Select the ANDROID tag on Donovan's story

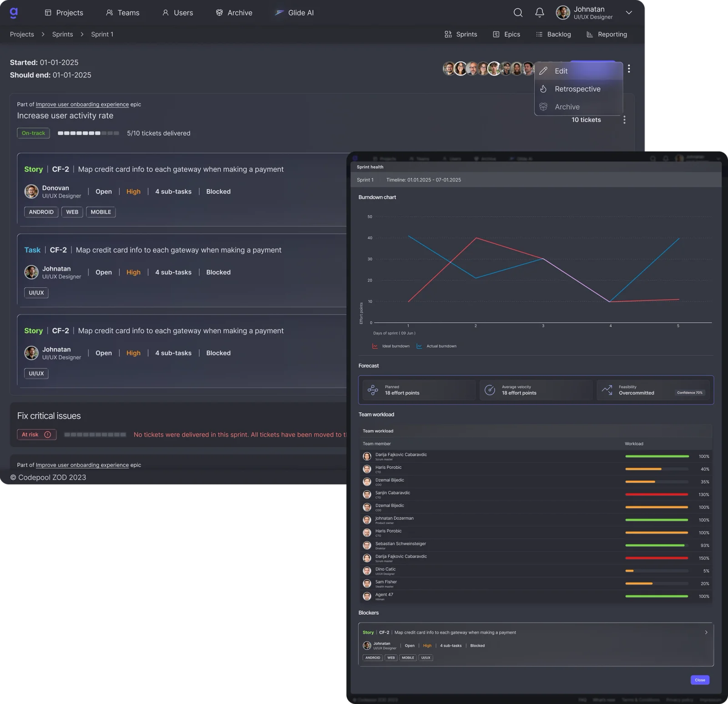(41, 212)
